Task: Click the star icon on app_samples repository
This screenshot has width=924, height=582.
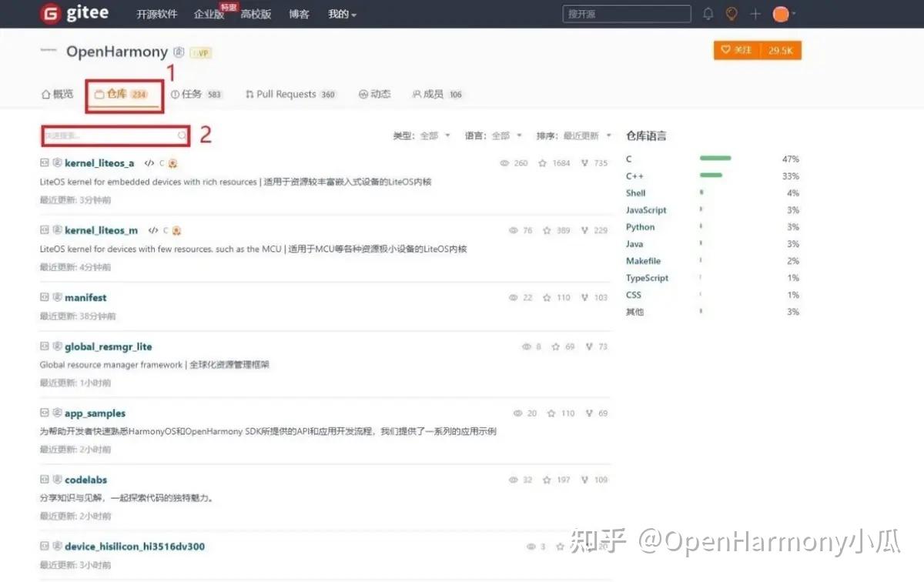Action: (550, 413)
